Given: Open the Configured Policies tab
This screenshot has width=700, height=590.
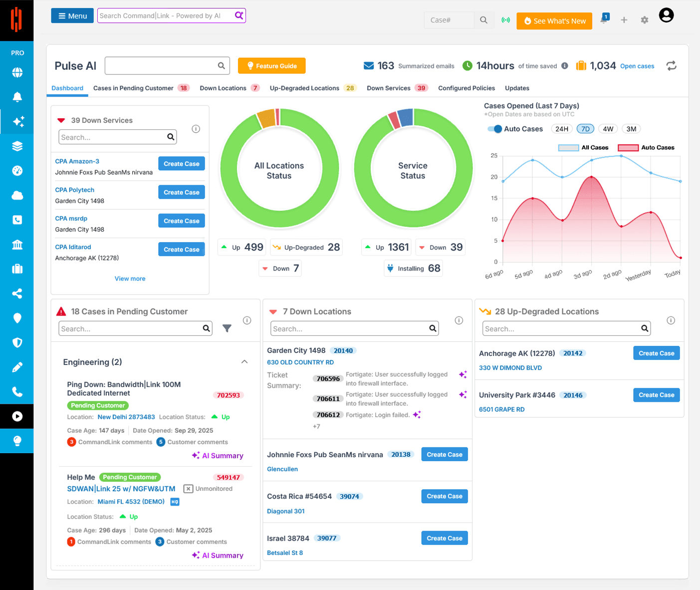Looking at the screenshot, I should coord(467,88).
